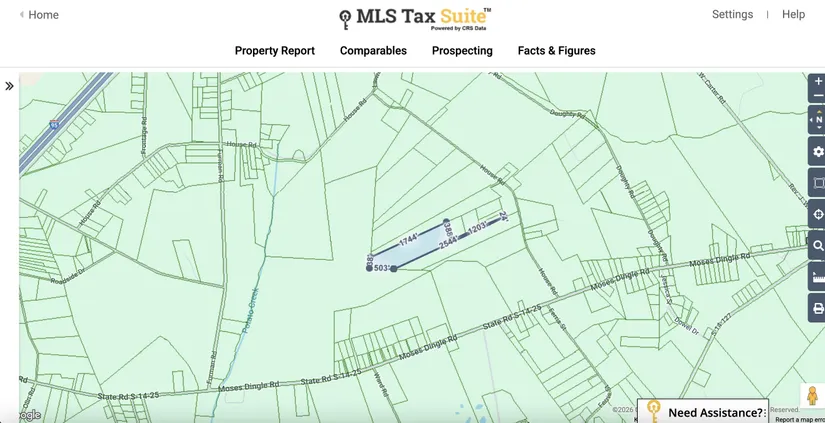Select the rectangle area selection tool
Viewport: 825px width, 423px height.
(x=818, y=183)
